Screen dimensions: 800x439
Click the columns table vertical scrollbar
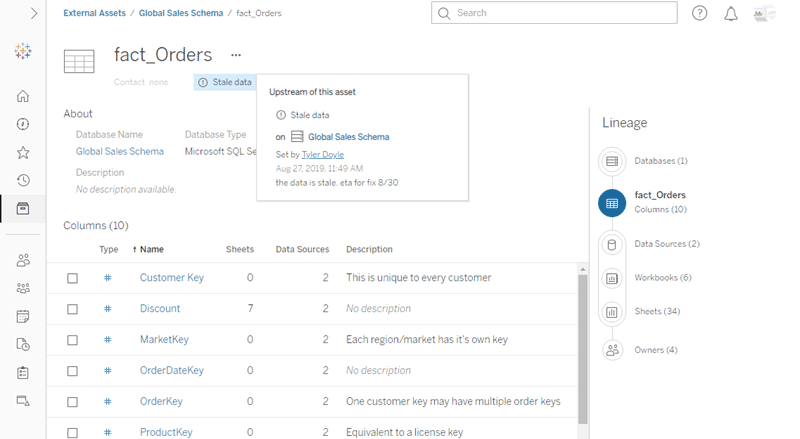(x=583, y=350)
